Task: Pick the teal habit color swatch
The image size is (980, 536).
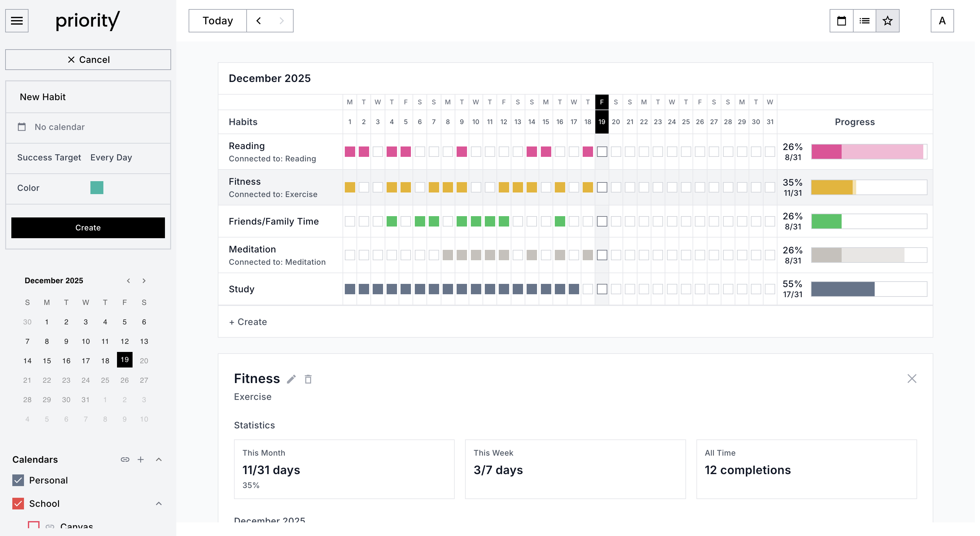Action: [97, 188]
